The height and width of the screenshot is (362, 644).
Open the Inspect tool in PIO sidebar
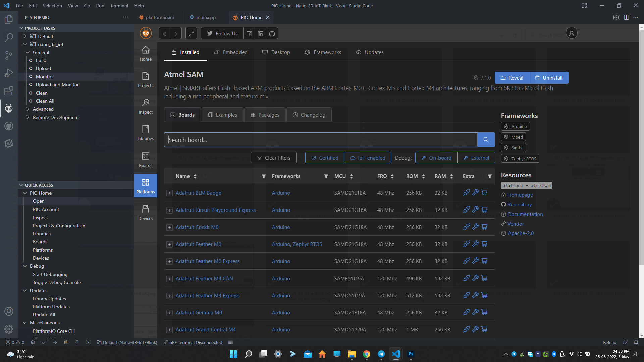(145, 106)
